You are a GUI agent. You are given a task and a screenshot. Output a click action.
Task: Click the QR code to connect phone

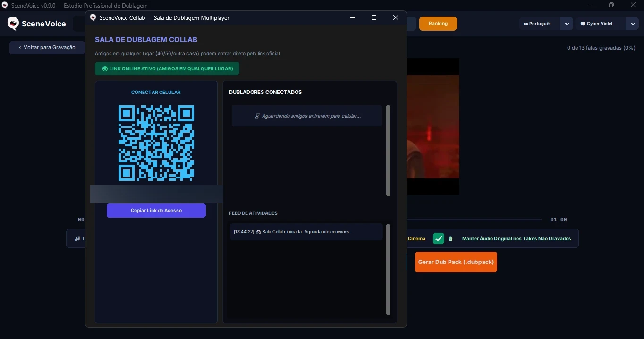(x=156, y=143)
